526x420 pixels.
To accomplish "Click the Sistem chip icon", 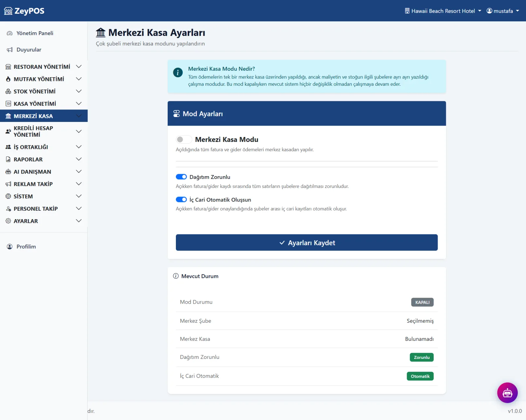I will pyautogui.click(x=8, y=196).
